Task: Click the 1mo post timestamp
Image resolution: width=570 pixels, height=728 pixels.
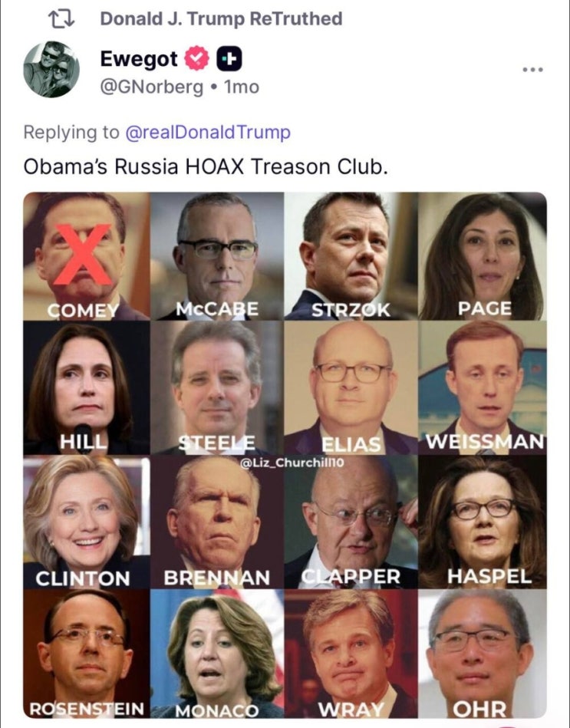Action: point(242,87)
